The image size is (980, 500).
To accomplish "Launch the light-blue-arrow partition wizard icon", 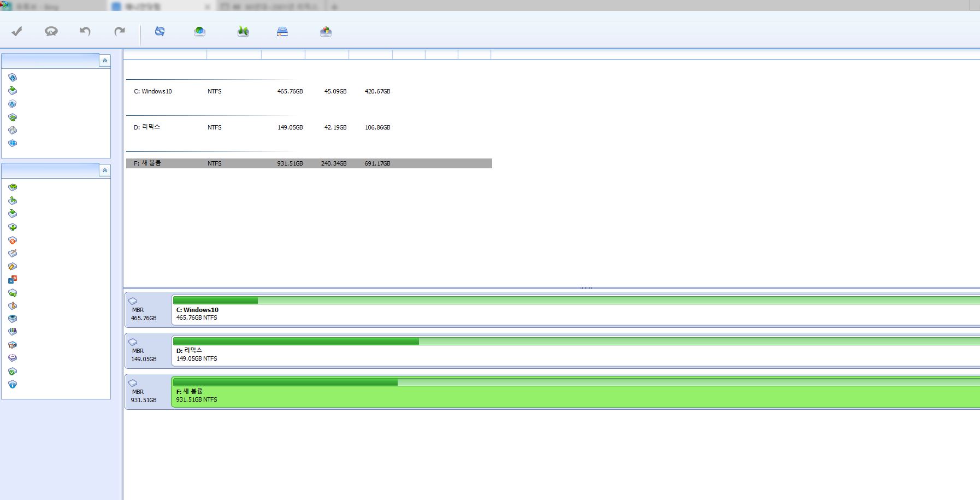I will (13, 104).
